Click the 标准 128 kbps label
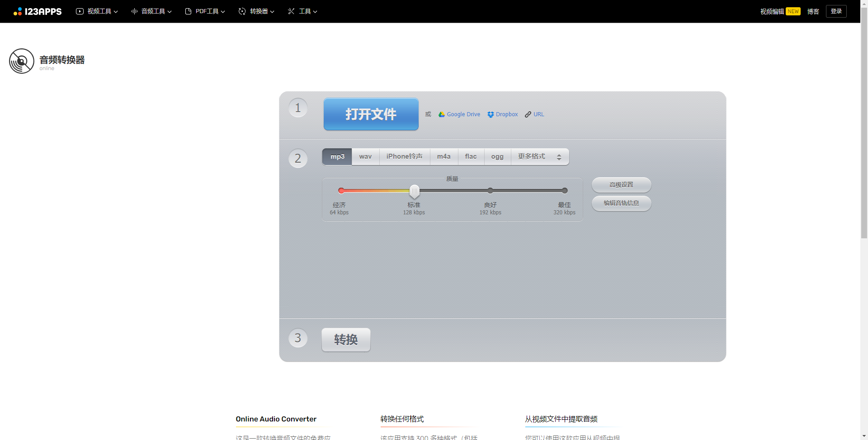Screen dimensions: 868x440 [414, 208]
